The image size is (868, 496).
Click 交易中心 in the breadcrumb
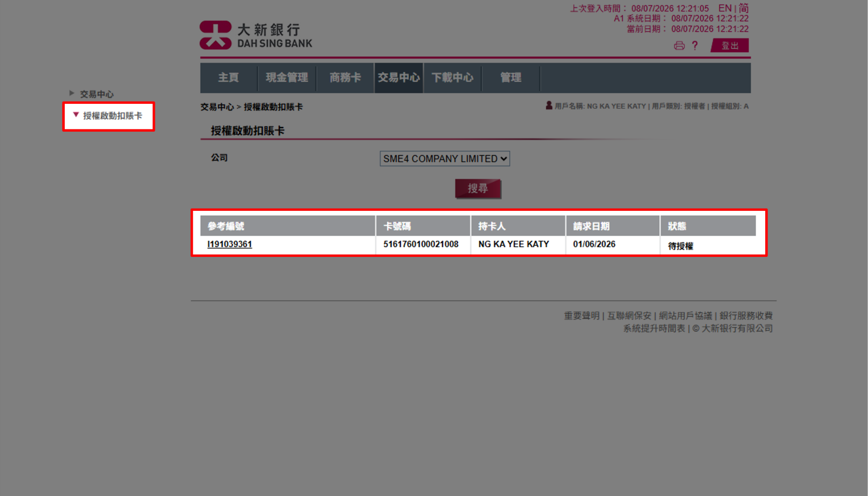point(217,107)
